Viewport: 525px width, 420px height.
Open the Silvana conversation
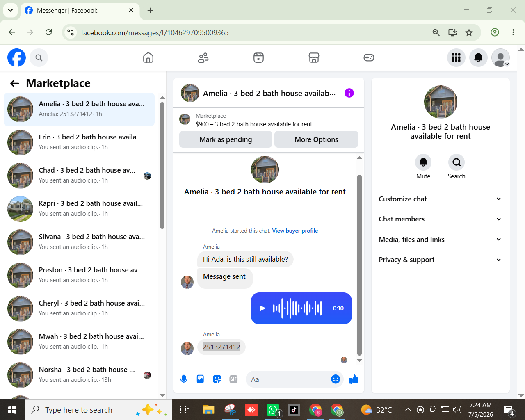79,242
